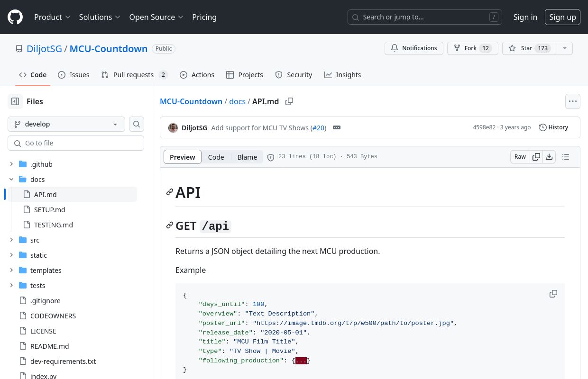Click DiljotSG avatar image
Image resolution: width=588 pixels, height=379 pixels.
pos(173,127)
